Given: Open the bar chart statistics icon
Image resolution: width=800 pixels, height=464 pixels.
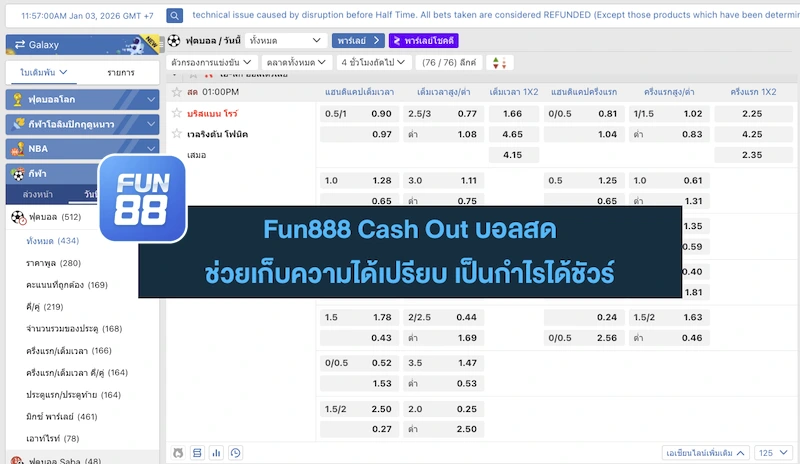Looking at the screenshot, I should [216, 453].
